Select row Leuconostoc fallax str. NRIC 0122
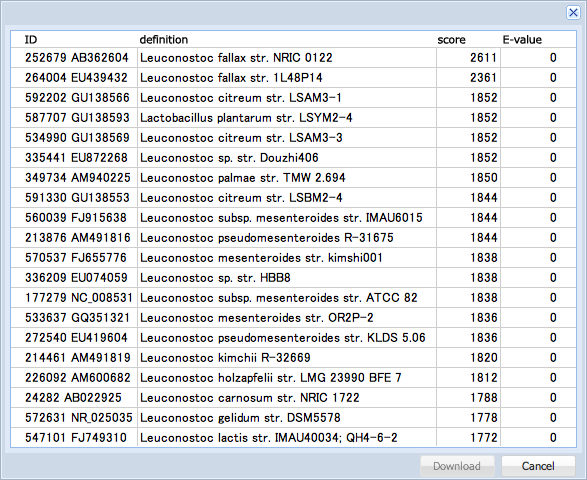This screenshot has height=480, width=587. (293, 58)
